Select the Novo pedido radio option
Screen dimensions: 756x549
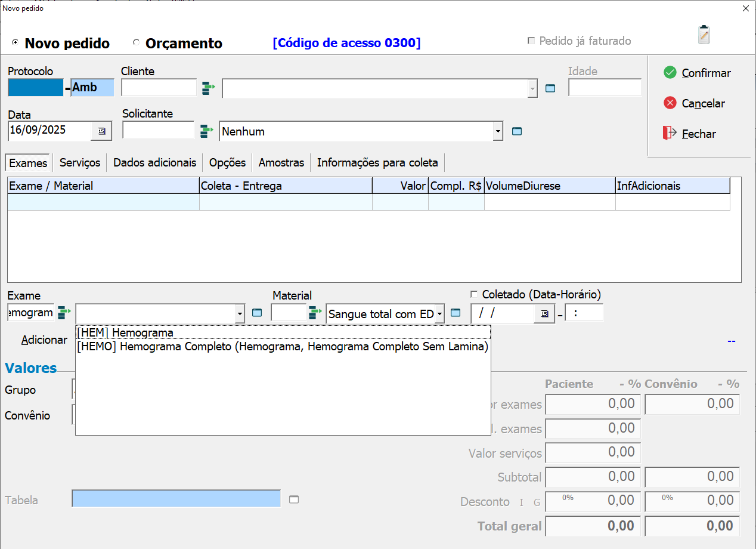point(16,43)
